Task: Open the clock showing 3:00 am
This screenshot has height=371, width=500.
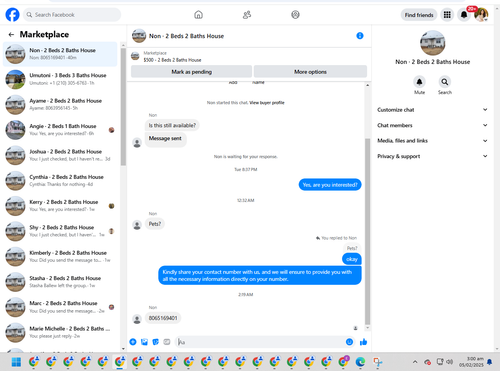Action: pyautogui.click(x=471, y=362)
